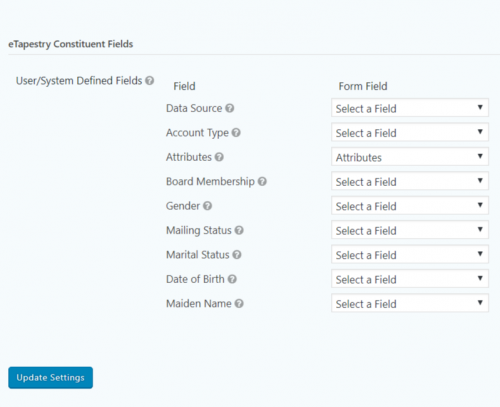This screenshot has width=500, height=407.
Task: Click the Mailing Status label text
Action: tap(199, 230)
